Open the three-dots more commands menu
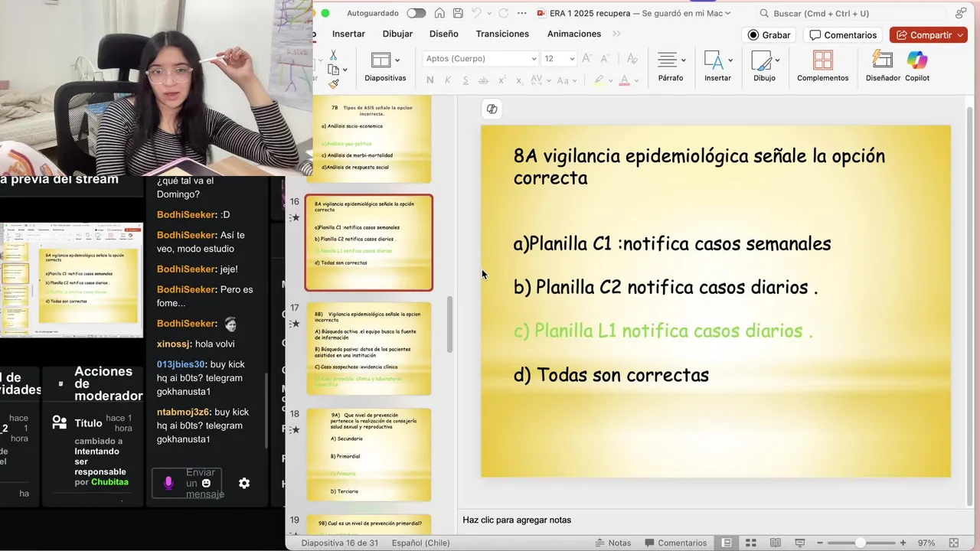This screenshot has width=980, height=551. click(522, 13)
